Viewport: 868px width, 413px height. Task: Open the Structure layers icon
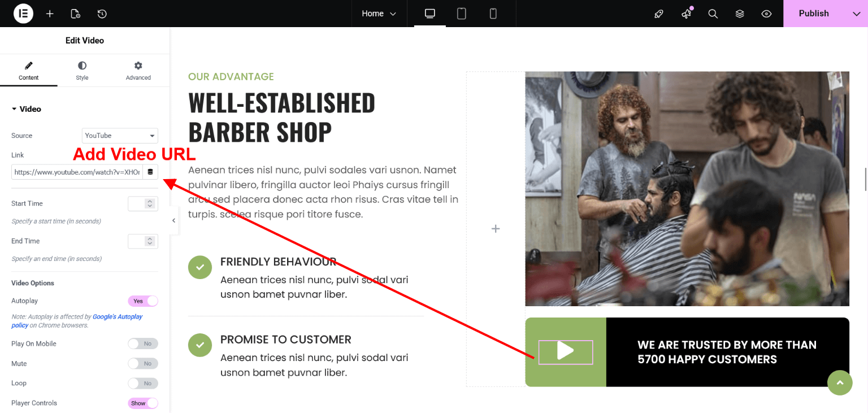[x=740, y=14]
